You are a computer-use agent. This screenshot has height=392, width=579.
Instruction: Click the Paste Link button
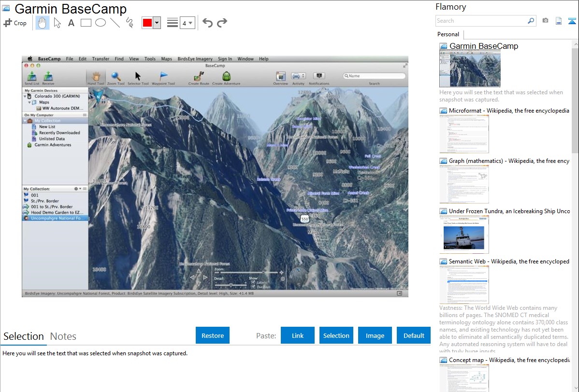click(x=298, y=335)
